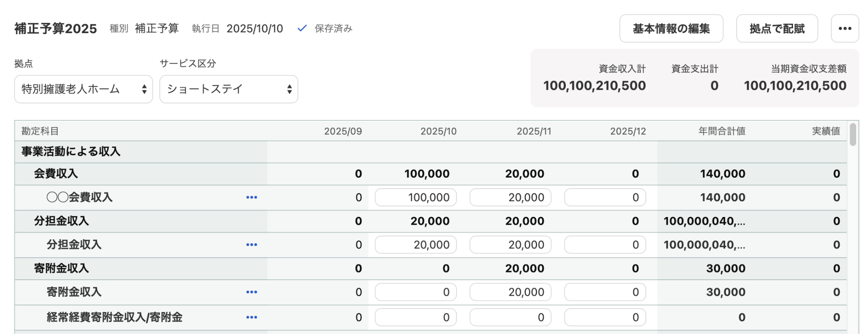Click the 2025/09 column header
Screen dimensions: 868x334
pyautogui.click(x=343, y=131)
